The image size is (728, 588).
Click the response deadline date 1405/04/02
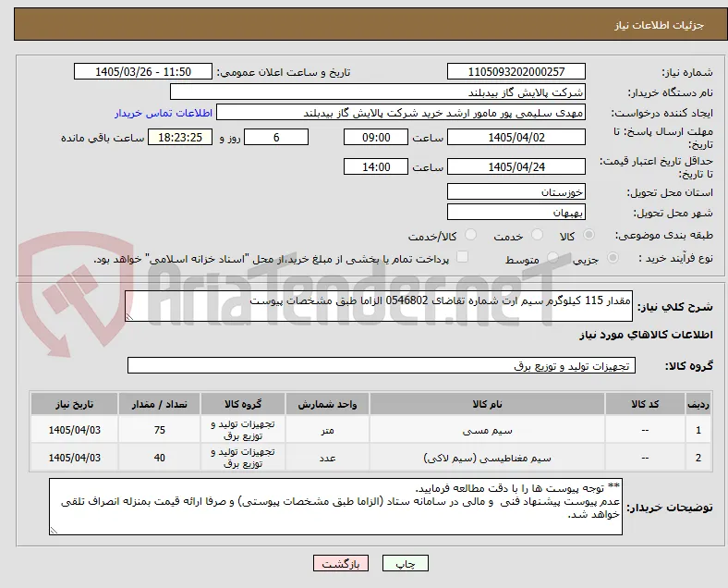(x=516, y=137)
